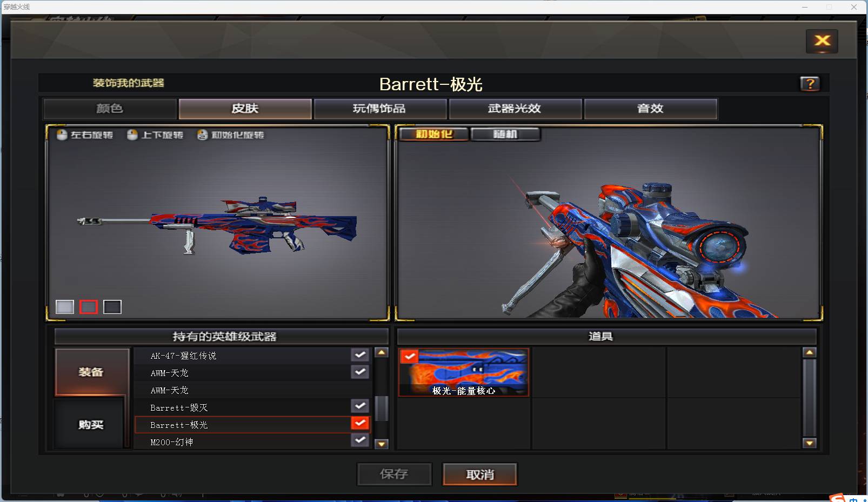
Task: Toggle the checkbox for Barrett-毁灭
Action: coord(360,406)
